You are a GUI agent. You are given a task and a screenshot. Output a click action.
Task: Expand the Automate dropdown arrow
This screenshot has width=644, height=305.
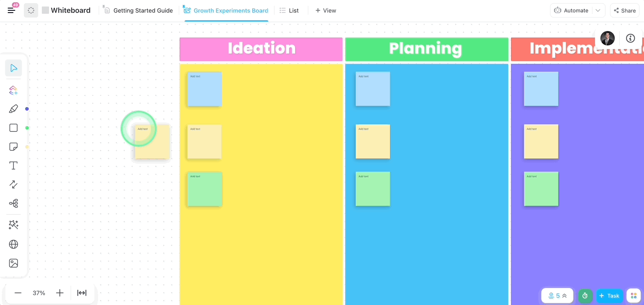[x=598, y=10]
